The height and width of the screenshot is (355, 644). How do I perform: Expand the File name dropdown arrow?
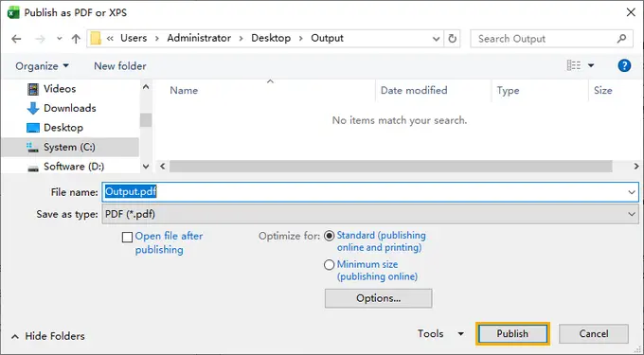click(x=632, y=192)
